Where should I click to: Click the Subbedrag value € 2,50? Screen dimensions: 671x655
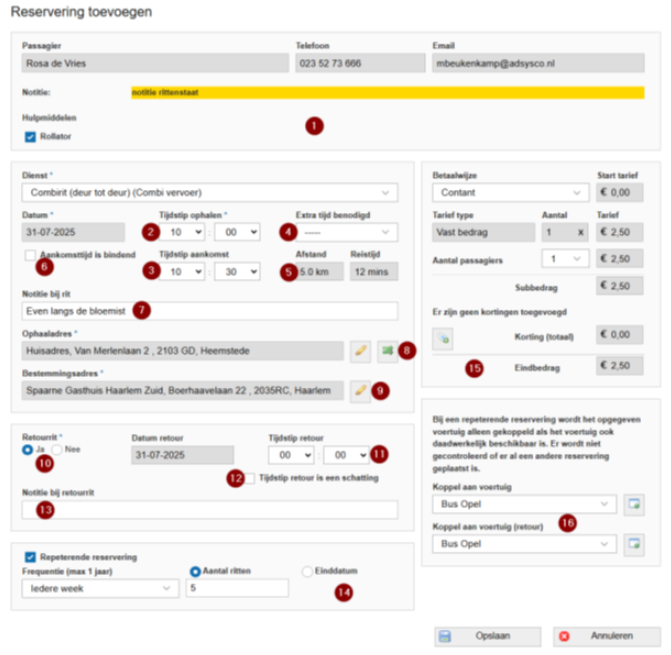(620, 286)
